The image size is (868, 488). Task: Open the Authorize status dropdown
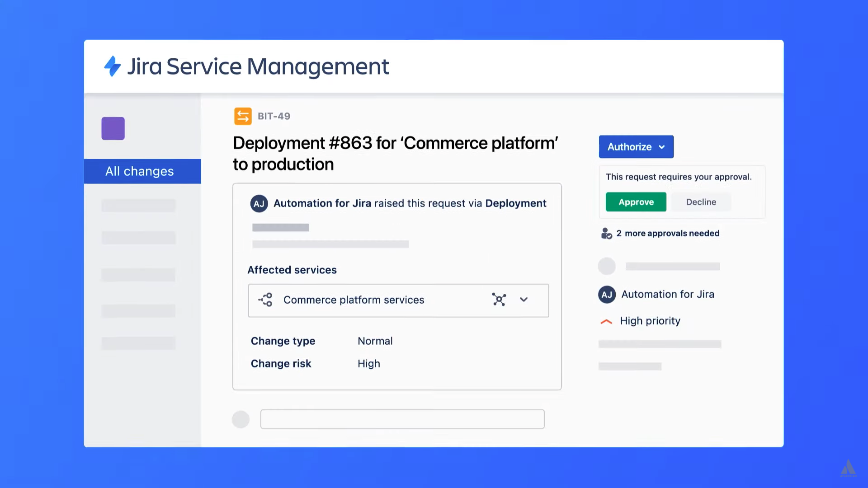(x=636, y=147)
